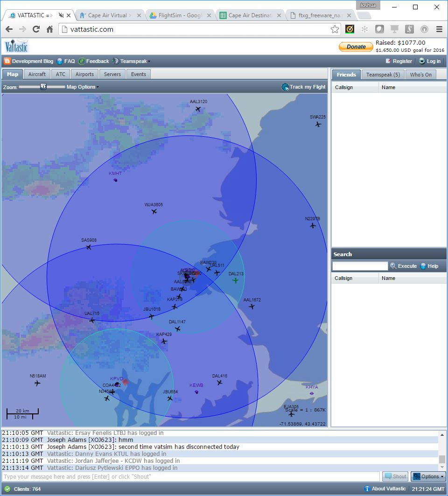Switch to the Aircraft tab
The image size is (448, 496).
pyautogui.click(x=37, y=74)
